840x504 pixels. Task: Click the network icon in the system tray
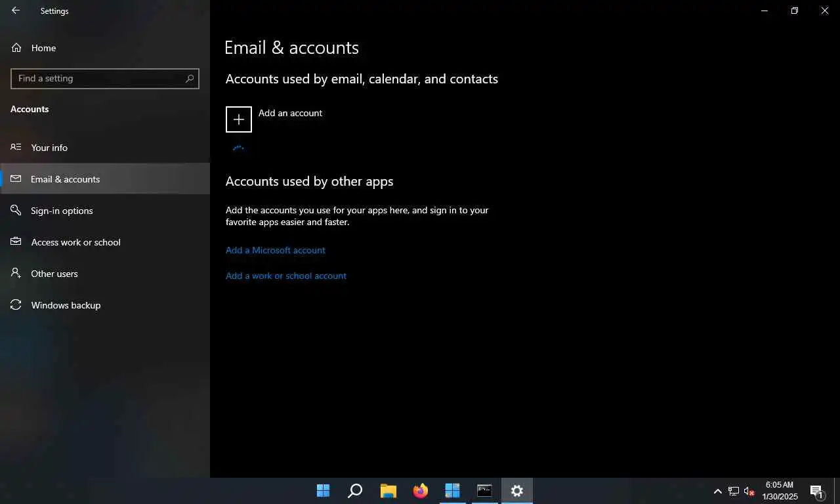tap(734, 491)
